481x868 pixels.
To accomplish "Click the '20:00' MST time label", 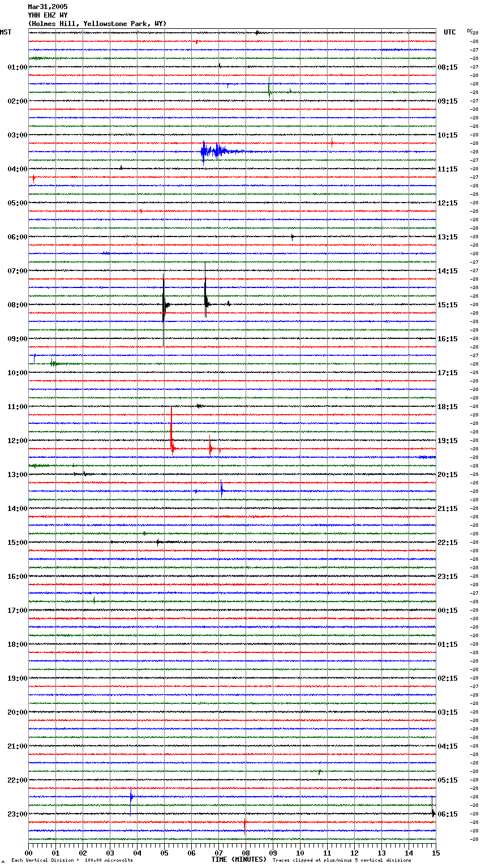I will (18, 712).
